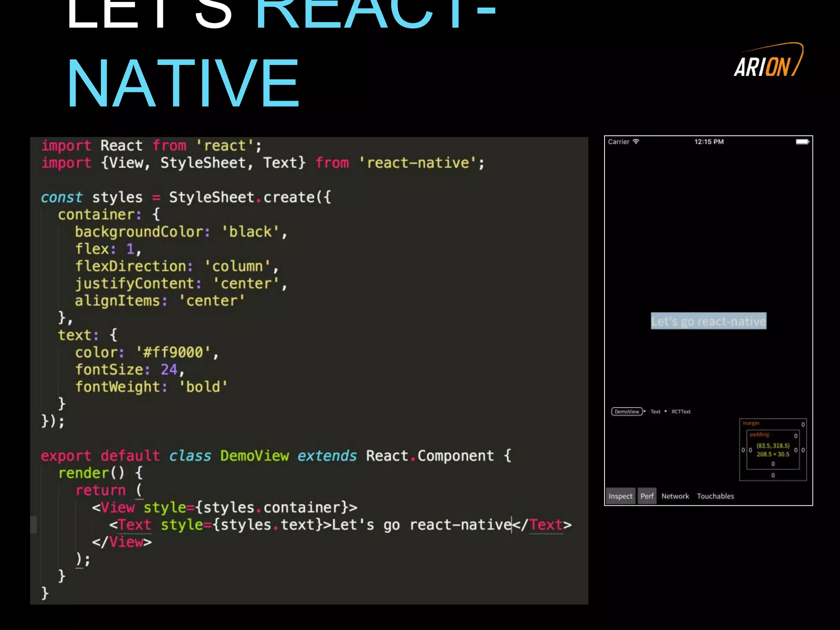
Task: Click the padding label in box model
Action: tap(759, 434)
